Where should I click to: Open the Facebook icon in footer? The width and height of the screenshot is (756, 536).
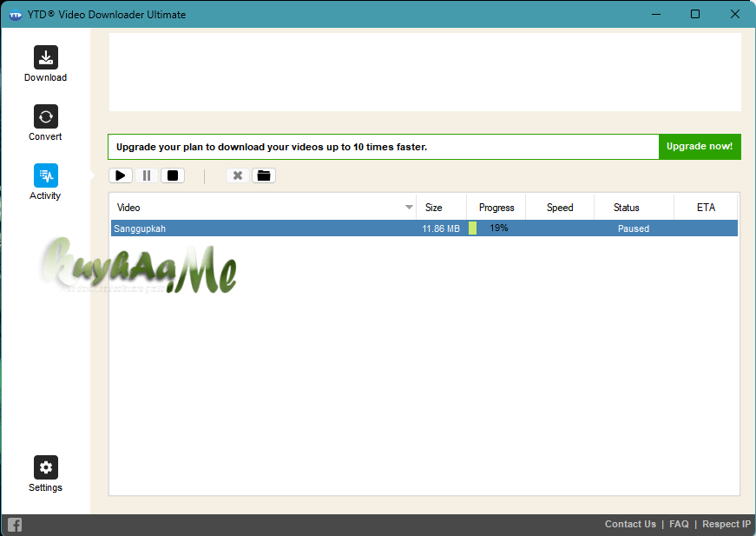click(15, 525)
